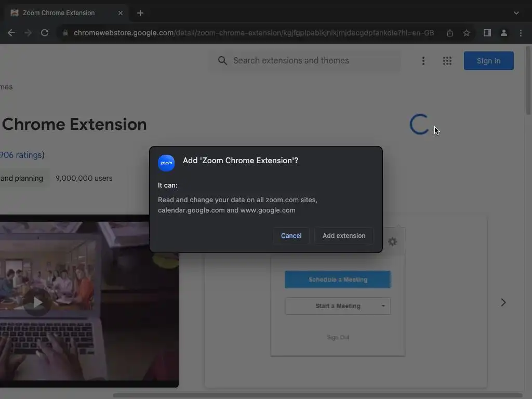Click the Sign in button
Screen dimensions: 532x399
coord(488,61)
